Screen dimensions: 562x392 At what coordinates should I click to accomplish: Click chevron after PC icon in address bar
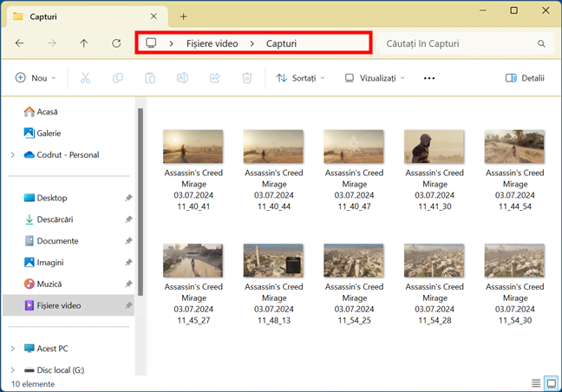point(172,43)
